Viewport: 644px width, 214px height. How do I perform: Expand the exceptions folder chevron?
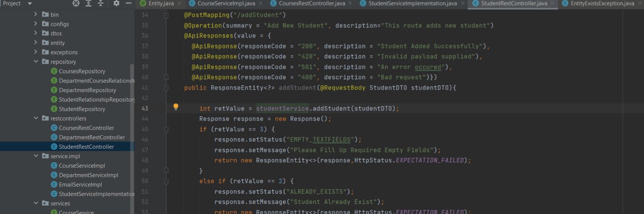coord(36,52)
